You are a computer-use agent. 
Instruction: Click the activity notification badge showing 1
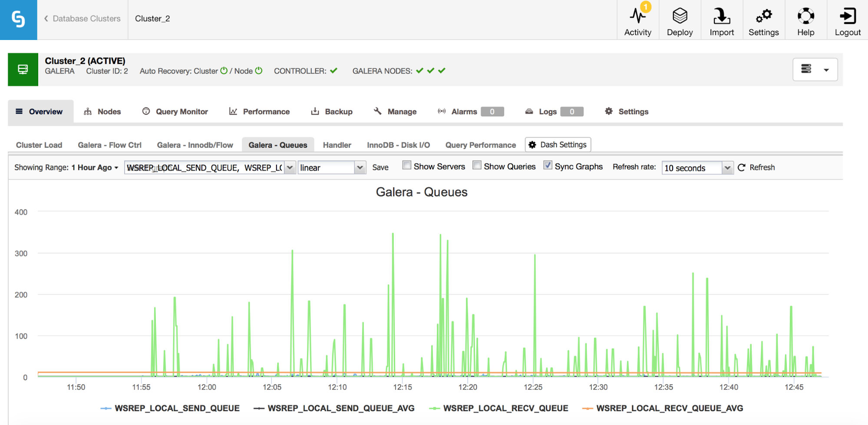click(x=646, y=7)
